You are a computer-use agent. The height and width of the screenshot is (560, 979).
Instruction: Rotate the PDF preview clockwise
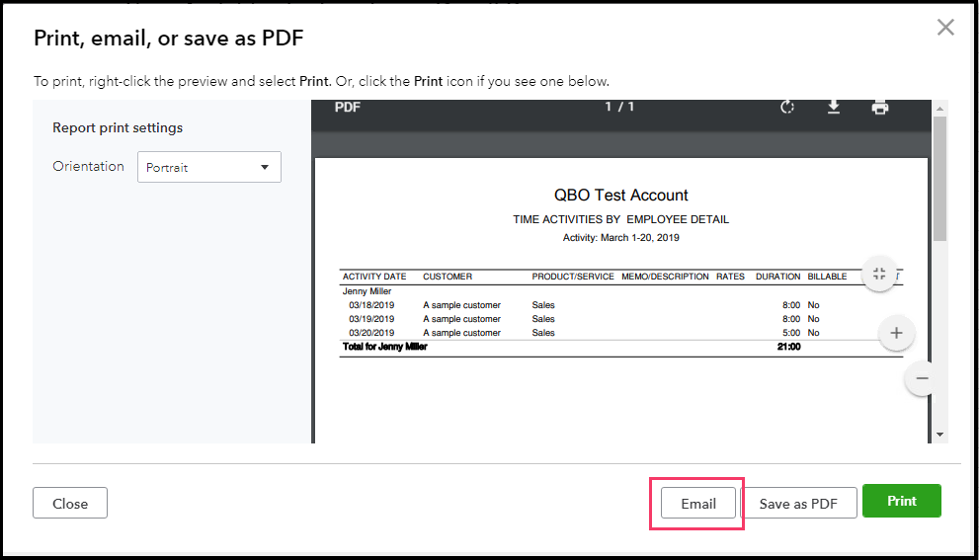pos(787,108)
